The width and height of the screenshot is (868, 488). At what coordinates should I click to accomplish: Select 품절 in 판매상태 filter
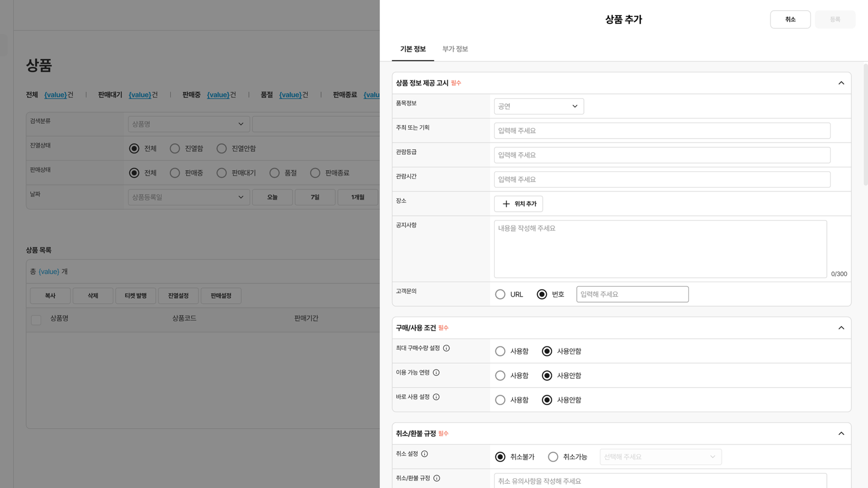pos(275,173)
